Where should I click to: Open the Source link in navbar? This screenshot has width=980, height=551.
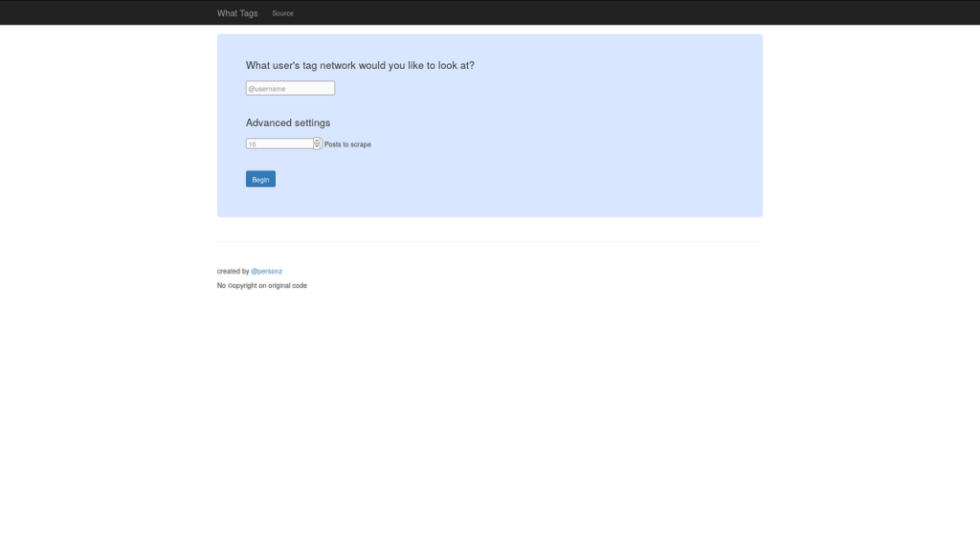click(x=282, y=13)
